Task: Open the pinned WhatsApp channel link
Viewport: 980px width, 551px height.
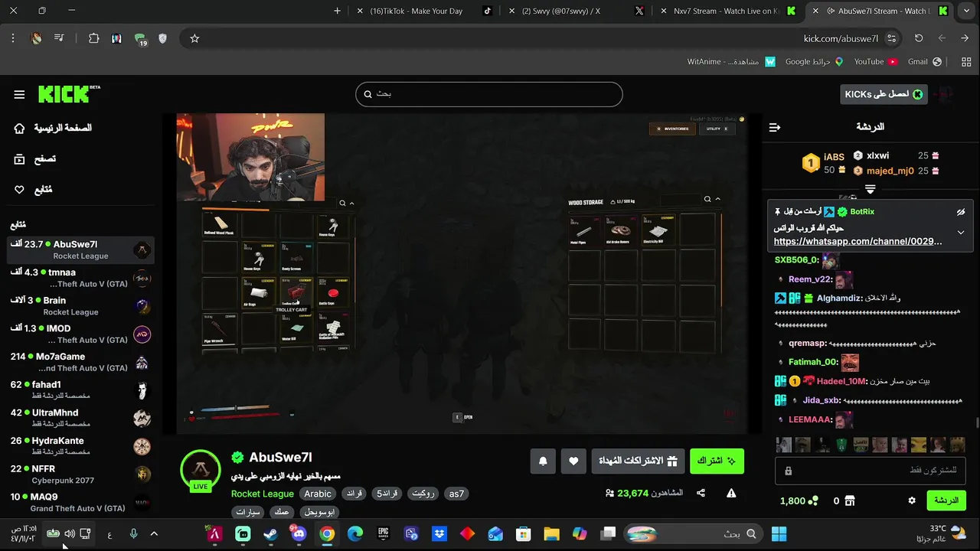Action: [857, 241]
